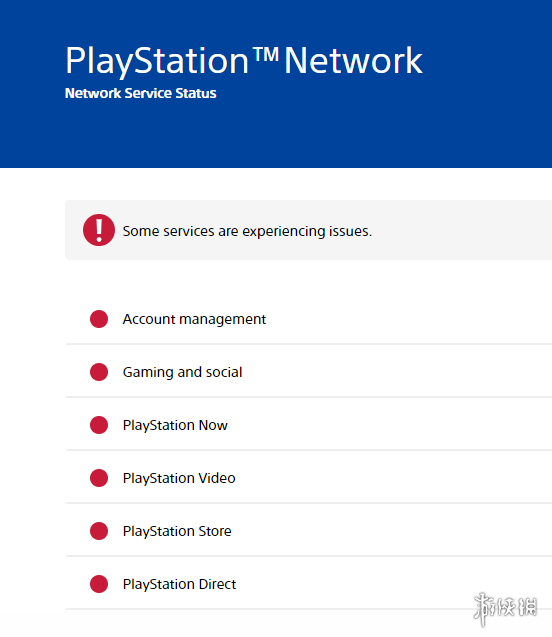This screenshot has width=552, height=637.
Task: Click the red status dot beside Account management
Action: [x=99, y=319]
